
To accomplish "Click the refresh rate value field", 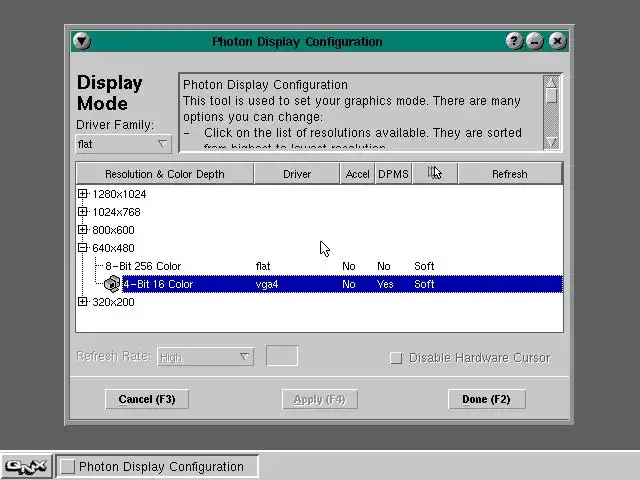I will (x=282, y=356).
